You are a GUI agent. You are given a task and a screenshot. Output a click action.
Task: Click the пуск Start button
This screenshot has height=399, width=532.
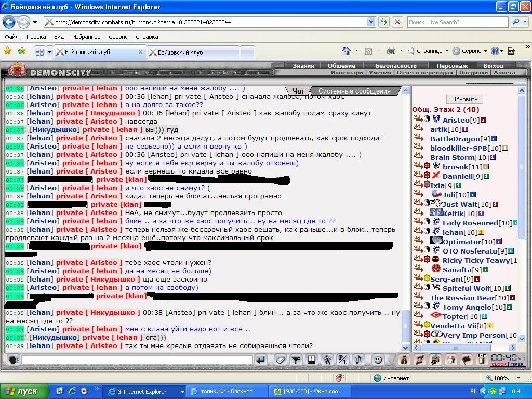tap(24, 392)
